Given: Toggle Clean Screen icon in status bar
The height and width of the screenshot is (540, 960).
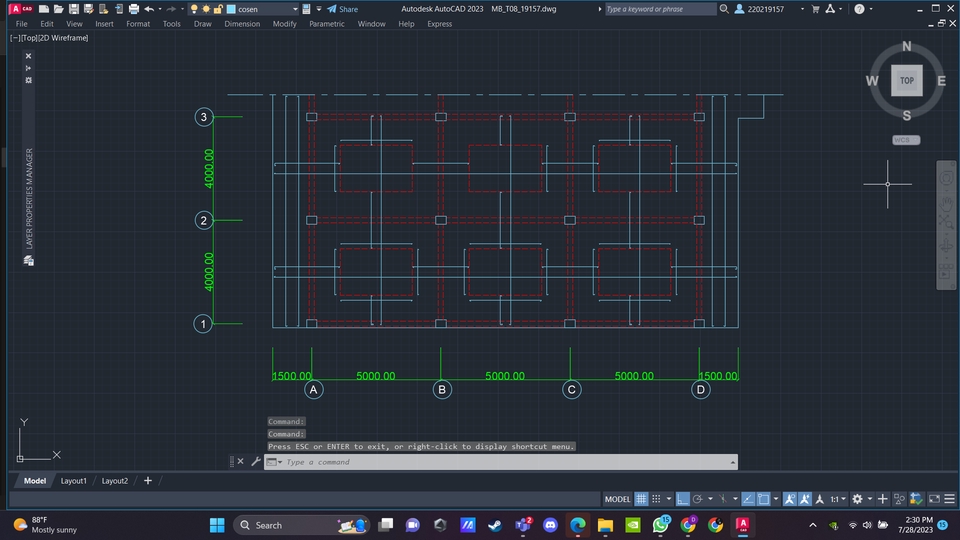Looking at the screenshot, I should [934, 499].
